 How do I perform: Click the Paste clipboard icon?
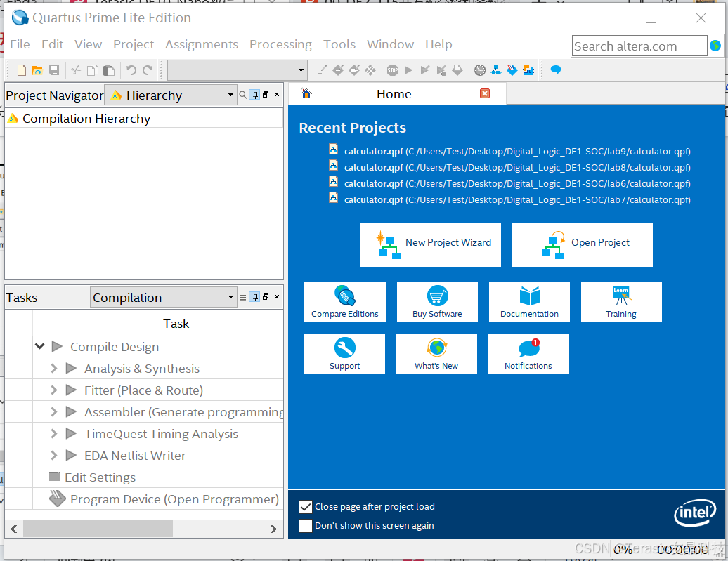coord(109,70)
